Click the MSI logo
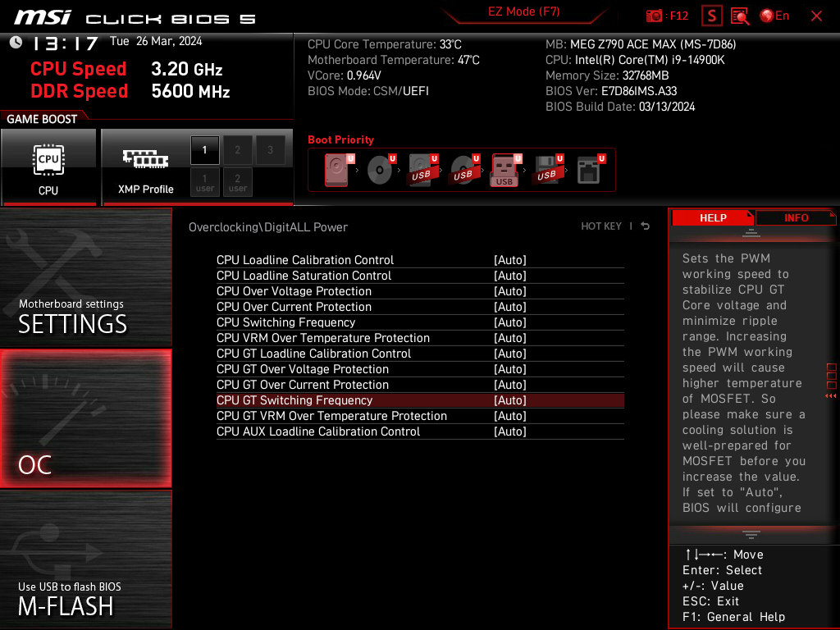 click(43, 18)
